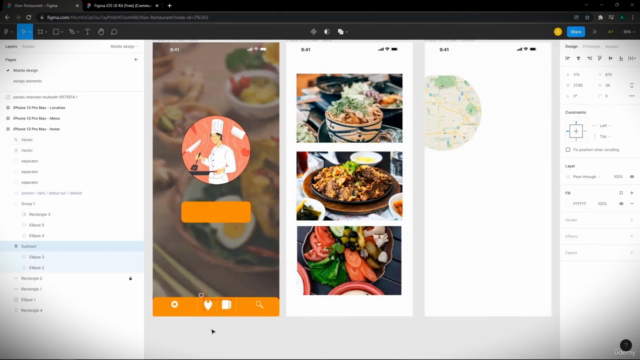Open the Figma main menu icon
Viewport: 640px width, 360px height.
click(x=7, y=32)
